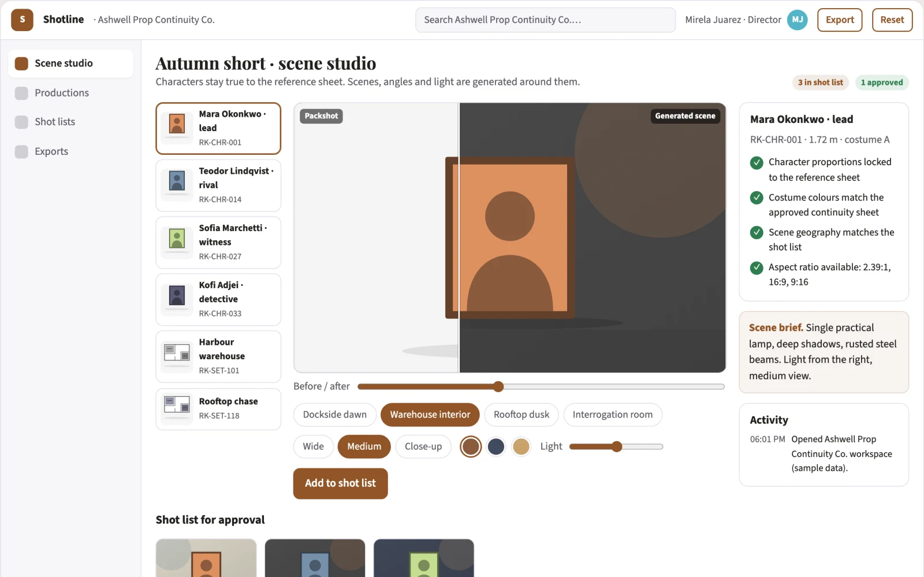The width and height of the screenshot is (924, 577).
Task: Click the 1 approved badge
Action: tap(881, 83)
